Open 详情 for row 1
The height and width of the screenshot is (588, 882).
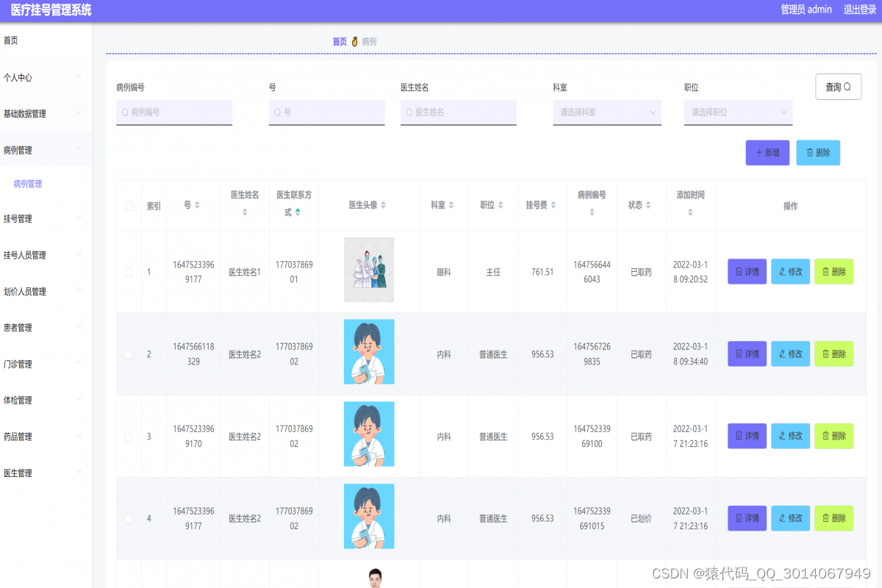pos(747,271)
